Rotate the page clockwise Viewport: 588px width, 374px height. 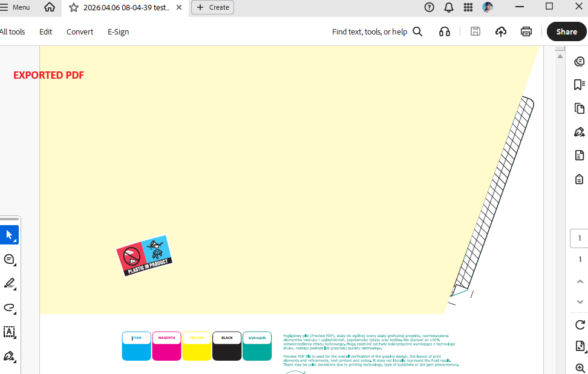580,325
